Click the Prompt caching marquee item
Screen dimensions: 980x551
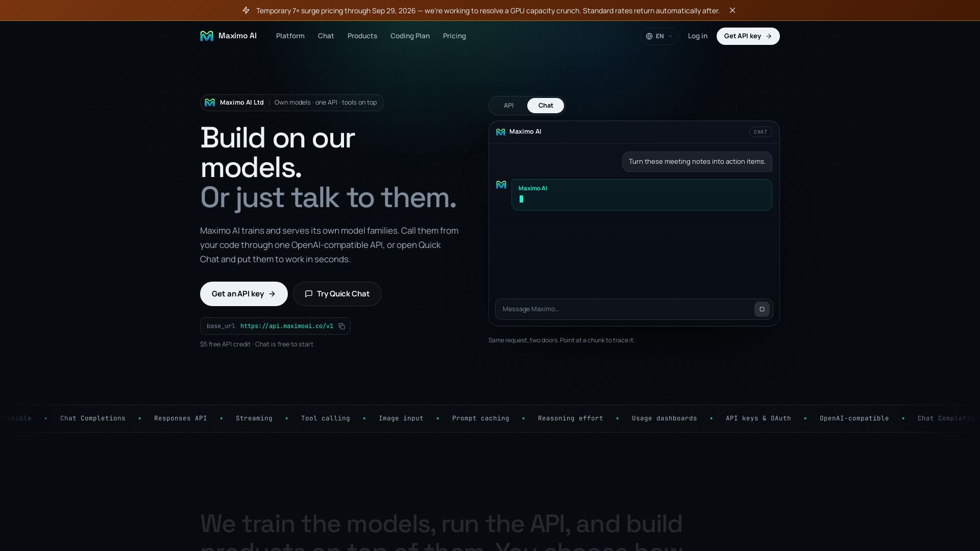[x=481, y=418]
